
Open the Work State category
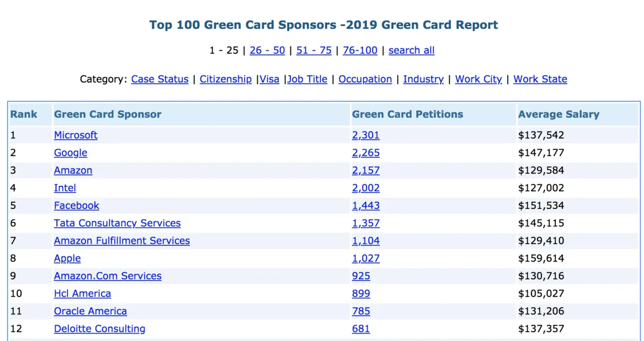point(540,79)
